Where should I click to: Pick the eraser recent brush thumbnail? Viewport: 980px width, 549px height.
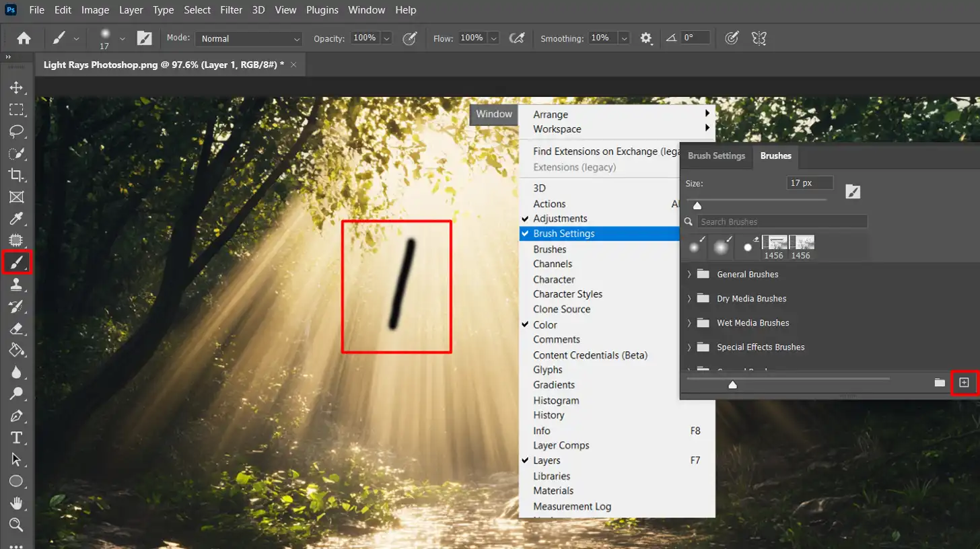(748, 248)
